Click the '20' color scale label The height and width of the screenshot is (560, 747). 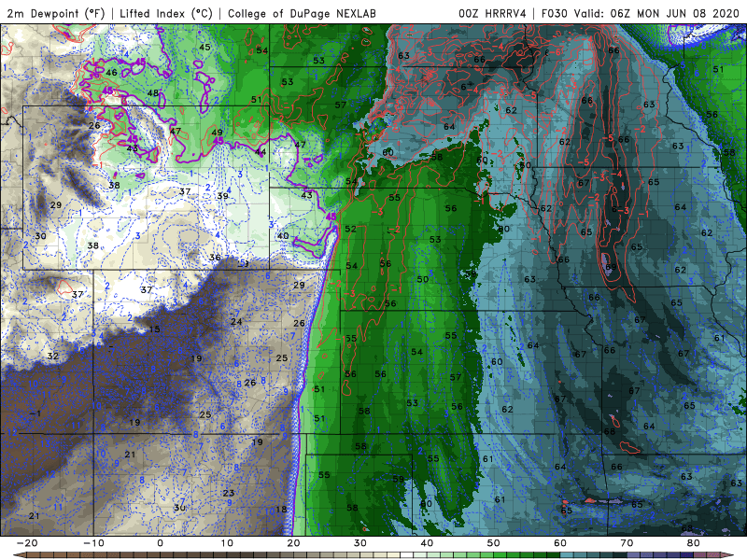pyautogui.click(x=293, y=543)
